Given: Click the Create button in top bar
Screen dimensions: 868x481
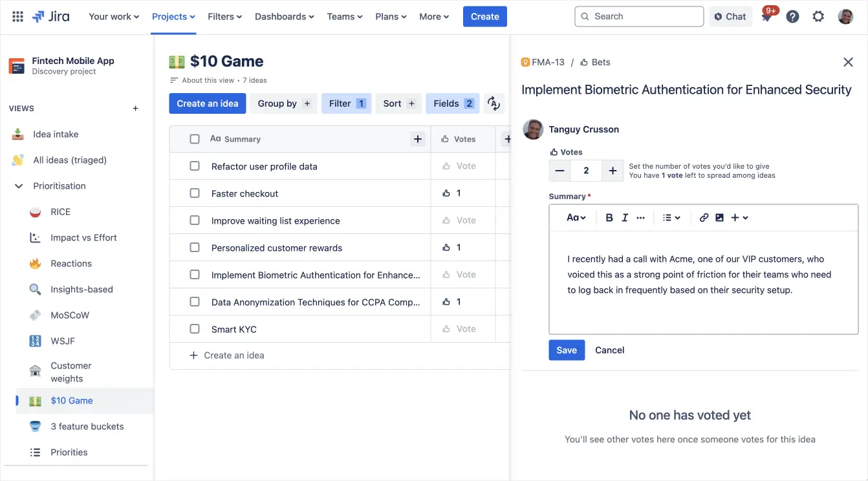Looking at the screenshot, I should (485, 17).
